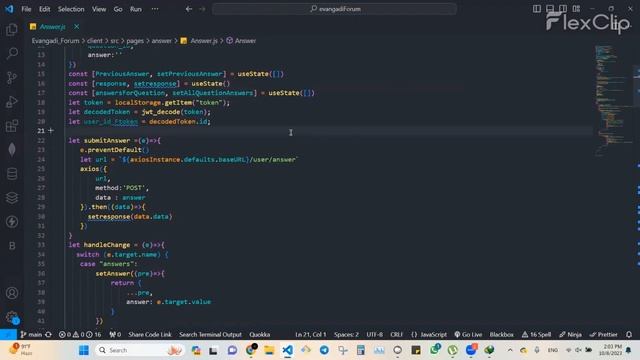Click Quokka in status bar
640x360 pixels.
(260, 334)
